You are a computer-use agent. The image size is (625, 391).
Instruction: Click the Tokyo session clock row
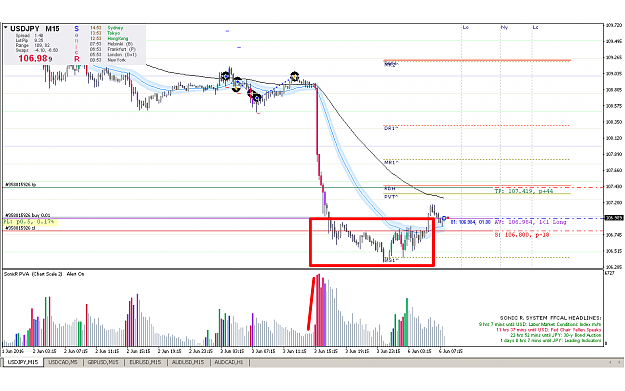[106, 33]
